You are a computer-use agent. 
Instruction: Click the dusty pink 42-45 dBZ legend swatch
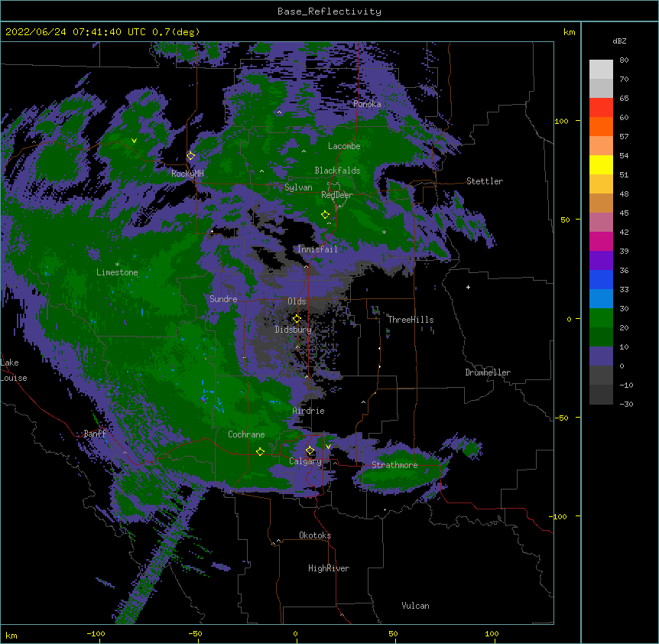point(601,223)
